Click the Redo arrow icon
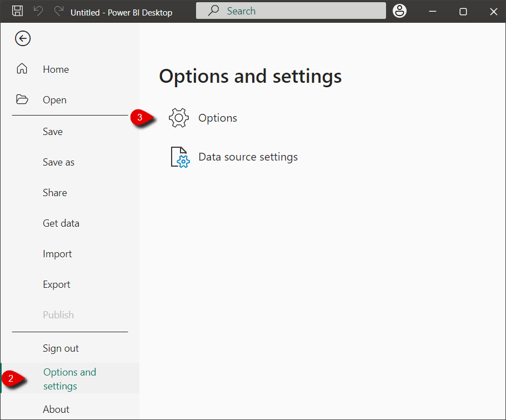 coord(59,11)
